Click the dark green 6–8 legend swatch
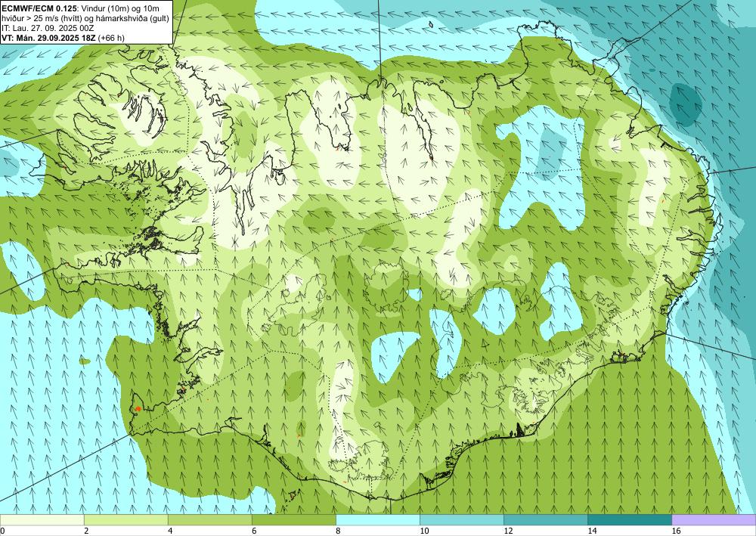This screenshot has height=536, width=756. 293,520
